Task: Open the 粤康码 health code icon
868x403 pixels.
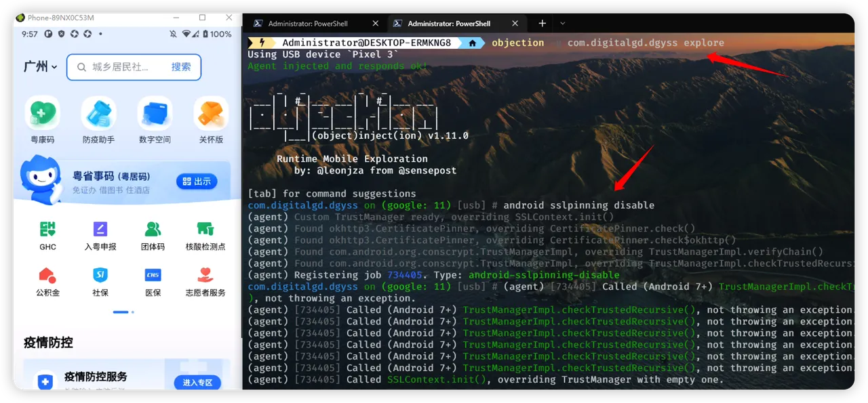Action: click(43, 113)
